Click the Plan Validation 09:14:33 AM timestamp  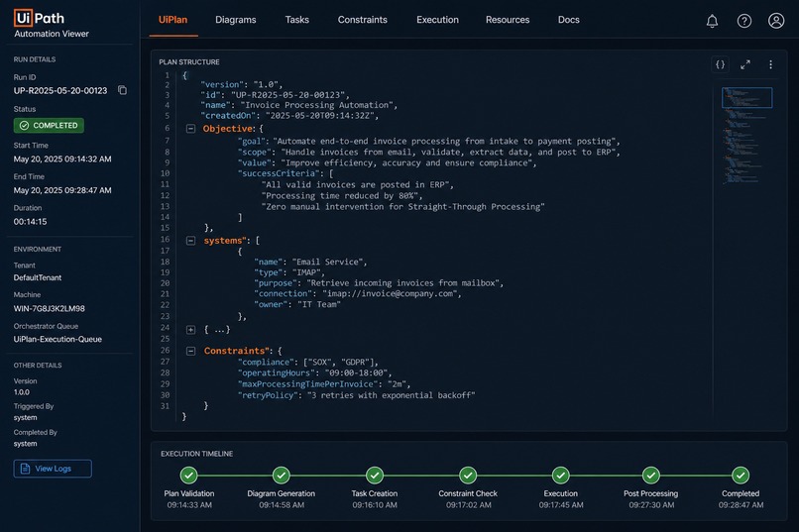(x=189, y=505)
